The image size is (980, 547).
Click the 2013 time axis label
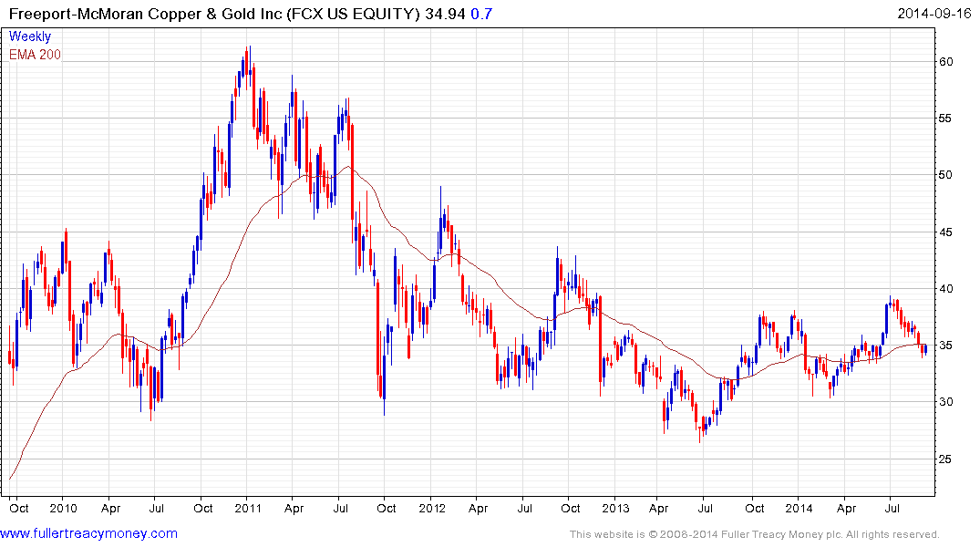[615, 508]
